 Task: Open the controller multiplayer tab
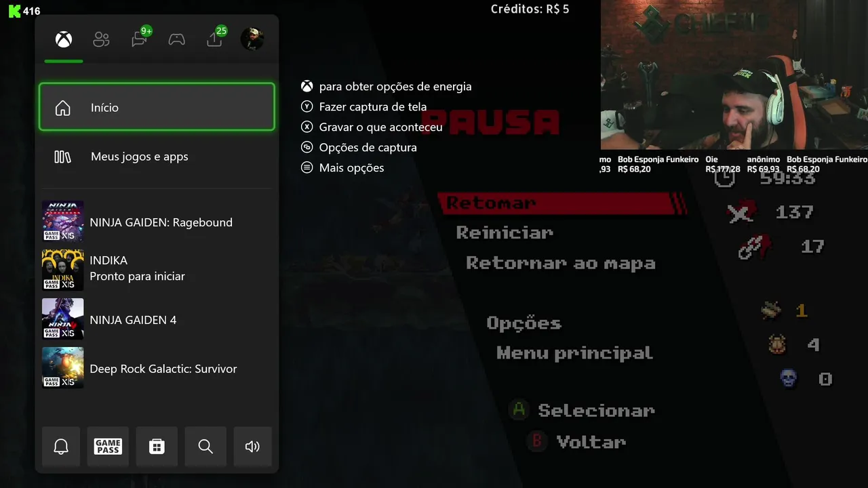[177, 39]
